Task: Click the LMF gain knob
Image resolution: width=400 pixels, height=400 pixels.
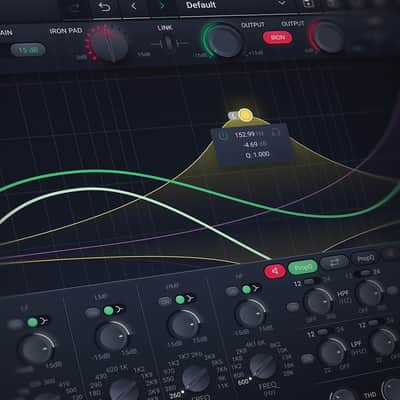Action: pos(113,336)
